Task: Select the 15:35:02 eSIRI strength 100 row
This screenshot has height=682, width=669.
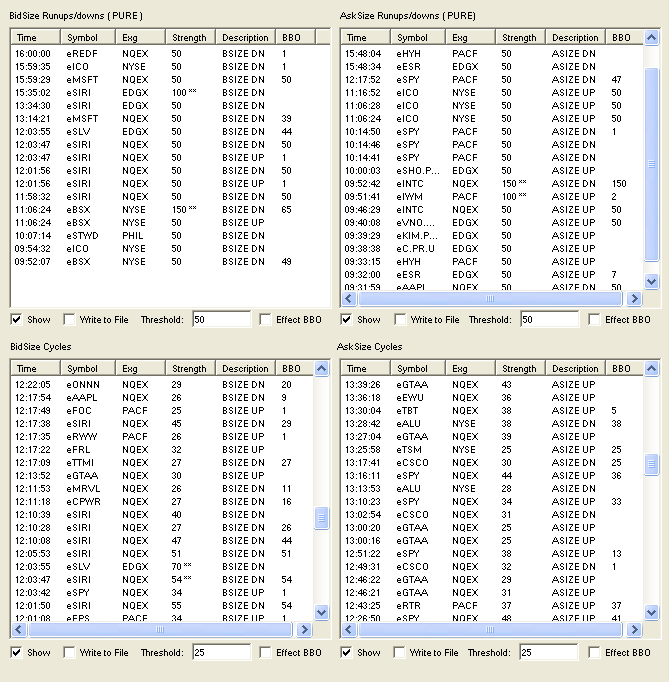Action: point(170,93)
